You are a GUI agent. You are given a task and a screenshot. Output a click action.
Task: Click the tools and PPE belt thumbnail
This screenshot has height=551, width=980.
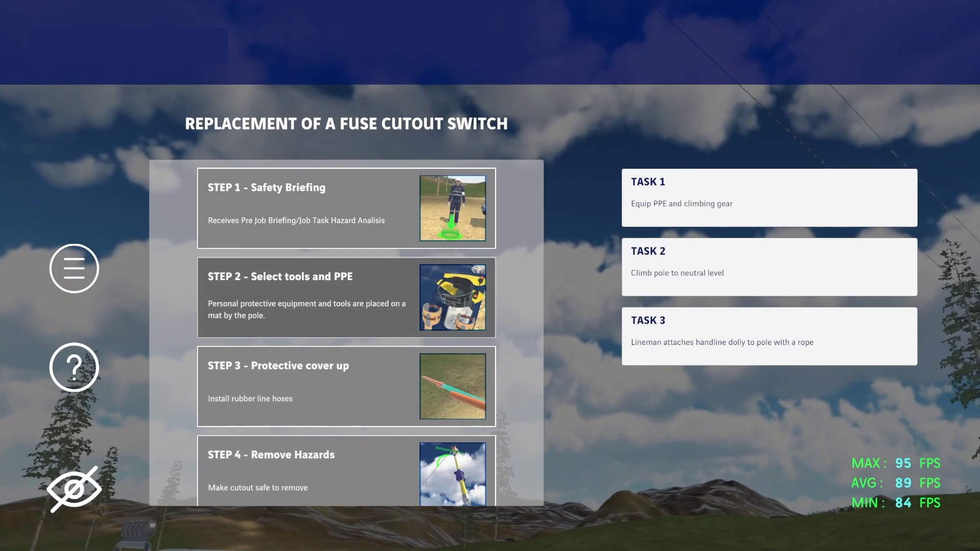point(453,297)
